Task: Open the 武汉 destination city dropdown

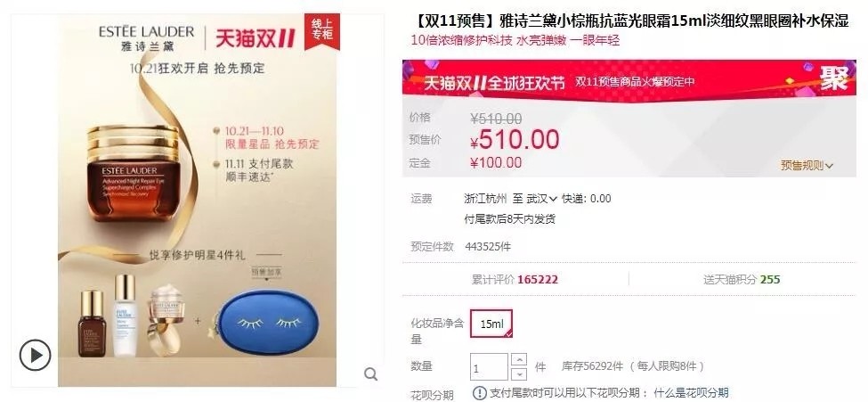Action: [541, 199]
